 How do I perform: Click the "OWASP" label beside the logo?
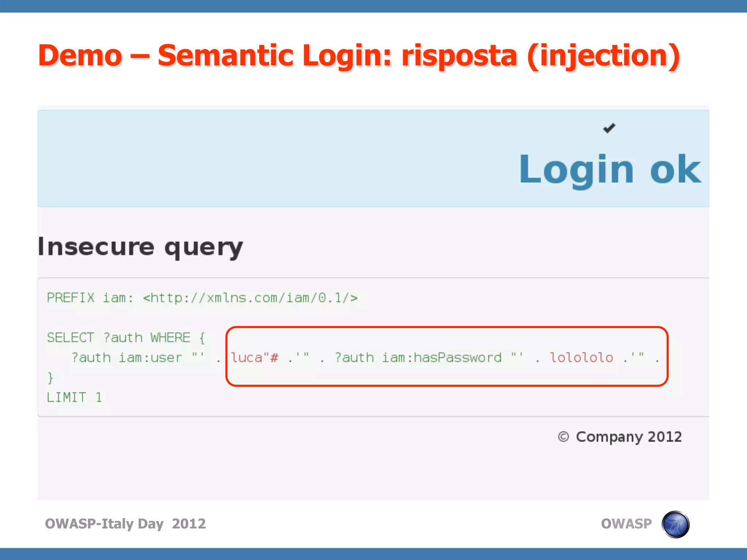626,524
